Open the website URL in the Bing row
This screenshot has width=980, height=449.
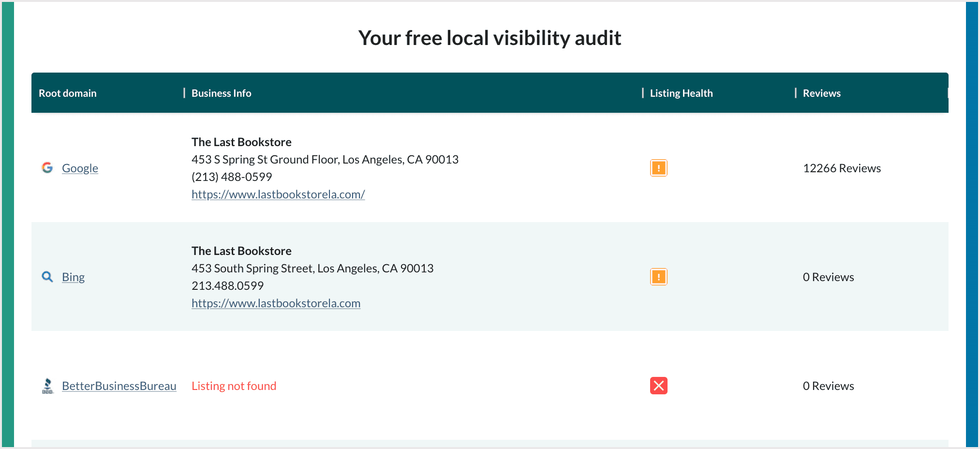click(276, 303)
